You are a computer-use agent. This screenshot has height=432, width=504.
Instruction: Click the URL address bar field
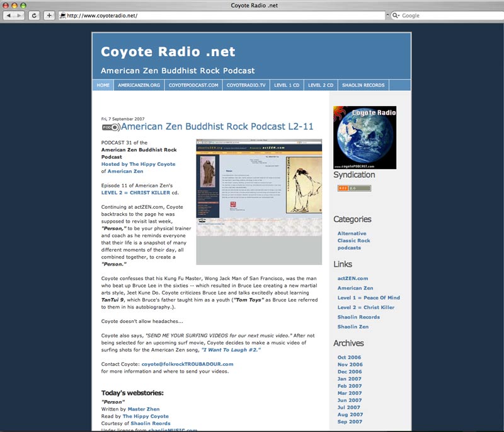tap(220, 15)
